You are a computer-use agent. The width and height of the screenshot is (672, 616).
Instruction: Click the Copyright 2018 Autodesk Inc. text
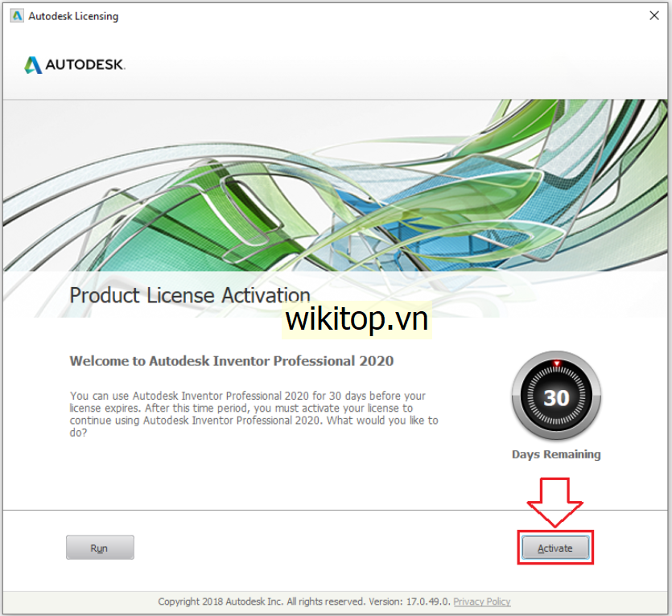[221, 602]
